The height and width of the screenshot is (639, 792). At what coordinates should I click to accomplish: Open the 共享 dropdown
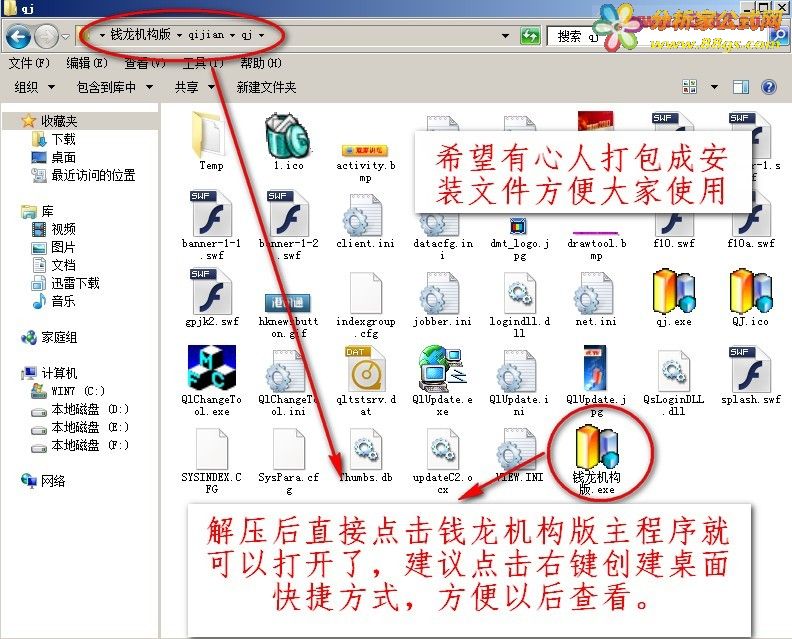(x=194, y=87)
